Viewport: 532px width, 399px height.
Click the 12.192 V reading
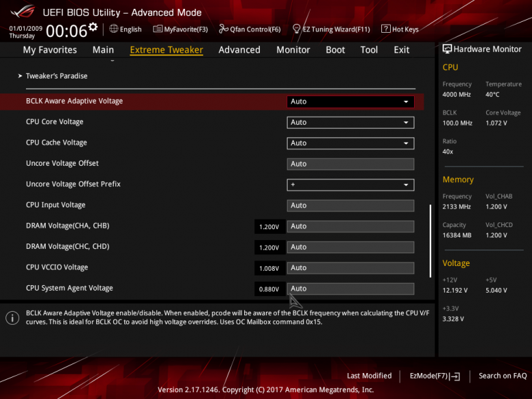(x=455, y=291)
